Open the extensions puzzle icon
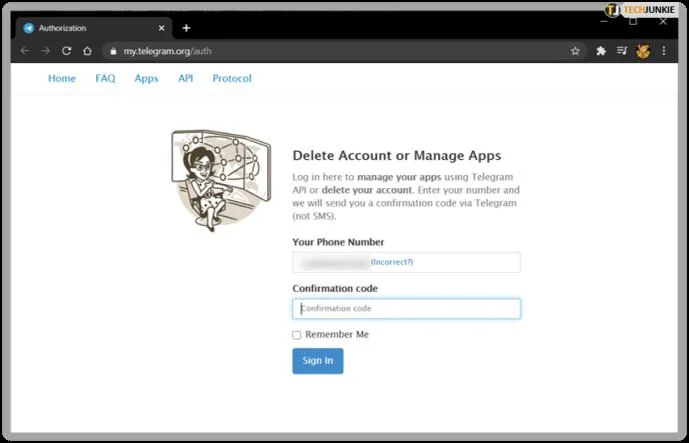Screen dimensions: 689x443 point(601,51)
